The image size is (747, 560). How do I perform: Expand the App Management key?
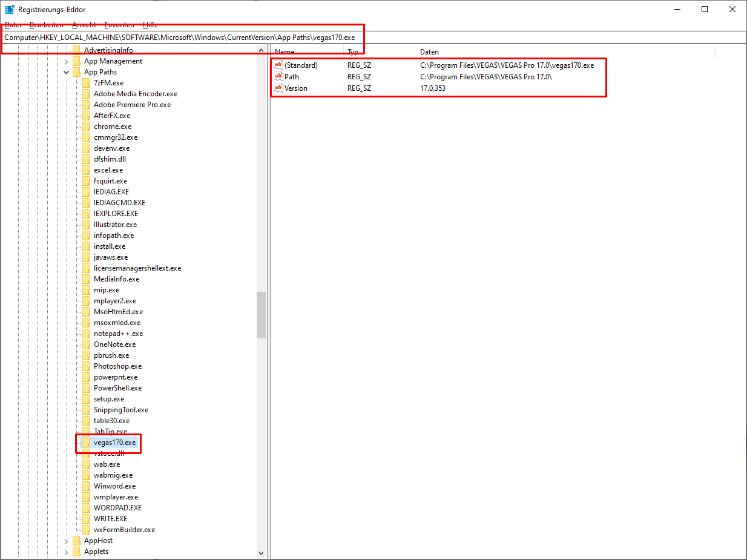pyautogui.click(x=67, y=61)
